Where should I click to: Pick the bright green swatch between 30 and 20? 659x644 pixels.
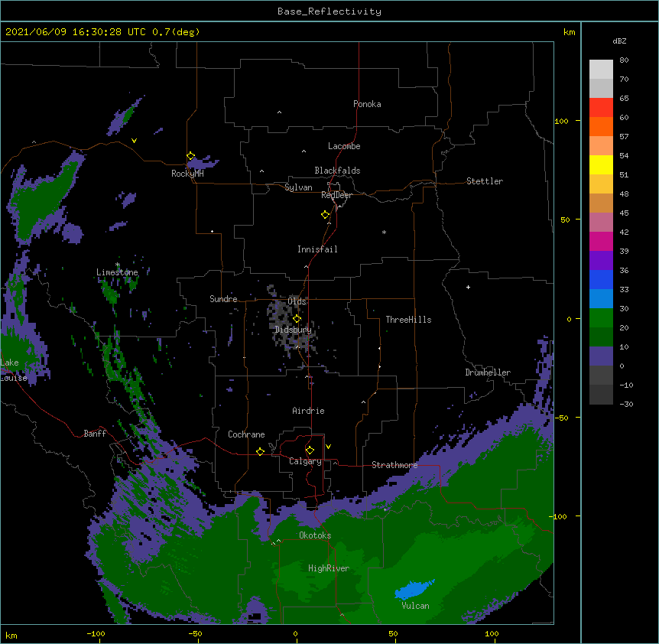click(x=601, y=318)
